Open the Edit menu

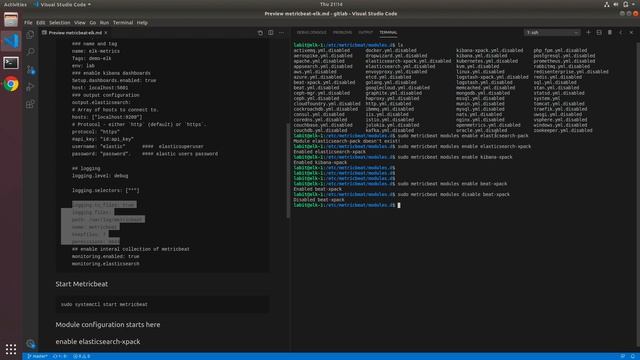click(40, 22)
